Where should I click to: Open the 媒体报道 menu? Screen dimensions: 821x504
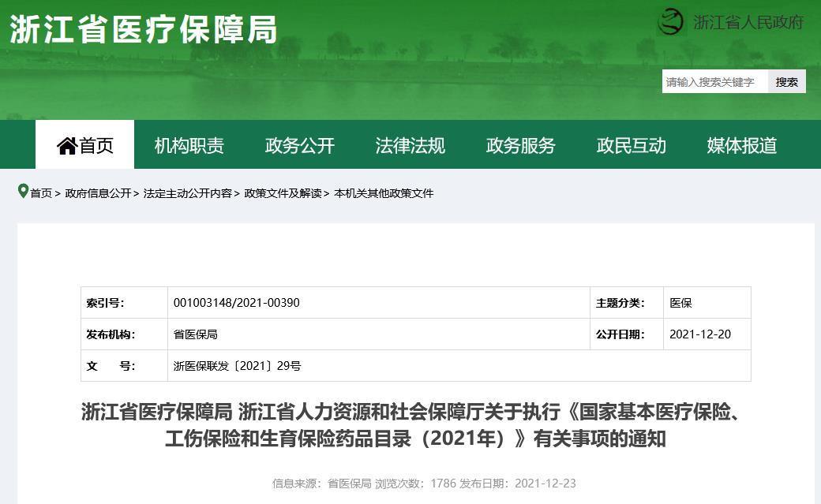point(741,145)
